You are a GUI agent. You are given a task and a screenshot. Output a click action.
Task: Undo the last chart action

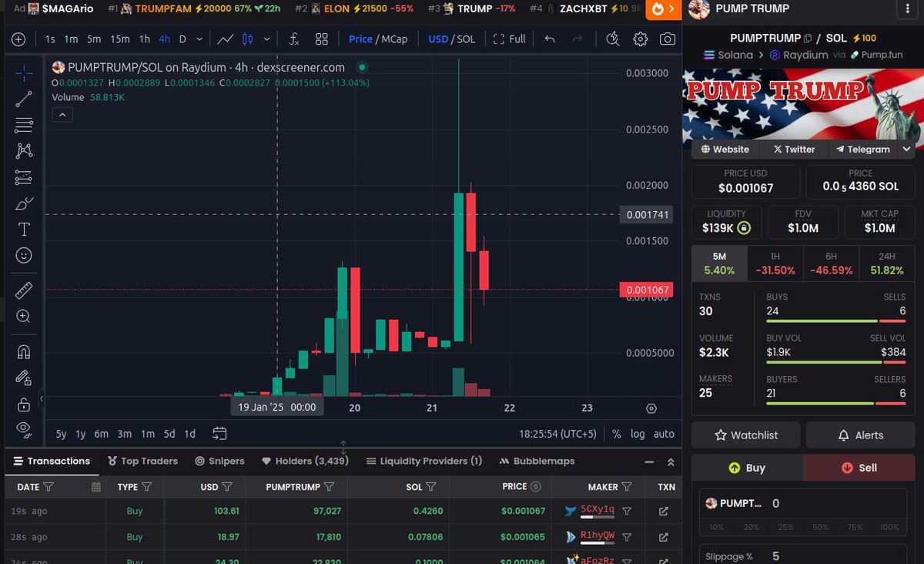click(549, 39)
